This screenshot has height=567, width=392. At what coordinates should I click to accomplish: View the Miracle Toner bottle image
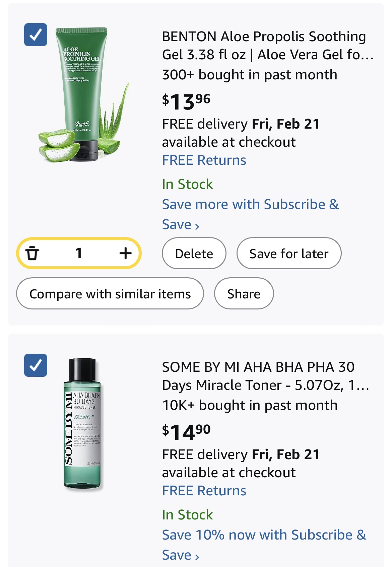tap(82, 424)
